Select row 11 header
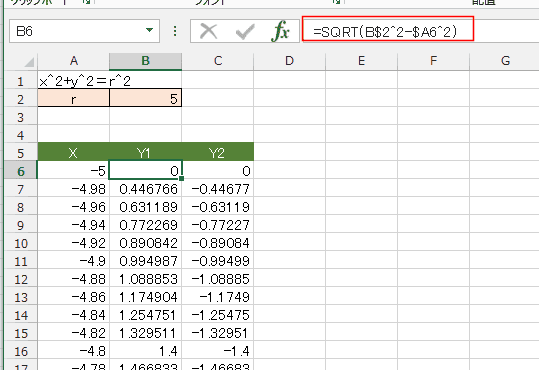This screenshot has width=539, height=370. click(20, 261)
